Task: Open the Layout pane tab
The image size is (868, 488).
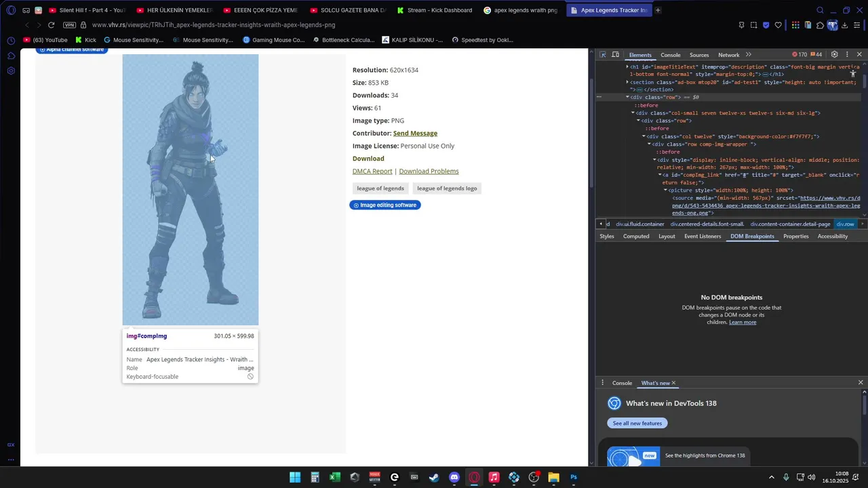Action: coord(667,236)
